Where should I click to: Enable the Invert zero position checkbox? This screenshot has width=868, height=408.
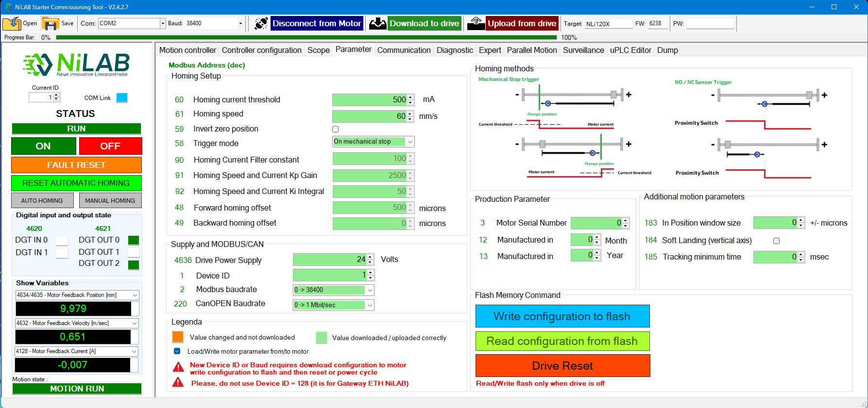(x=335, y=129)
